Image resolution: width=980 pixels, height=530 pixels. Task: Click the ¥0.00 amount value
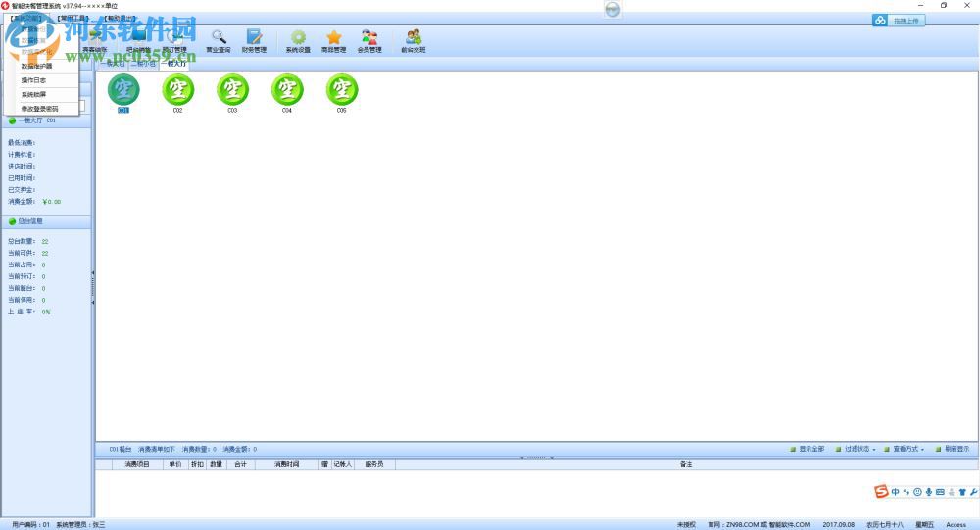pos(51,202)
